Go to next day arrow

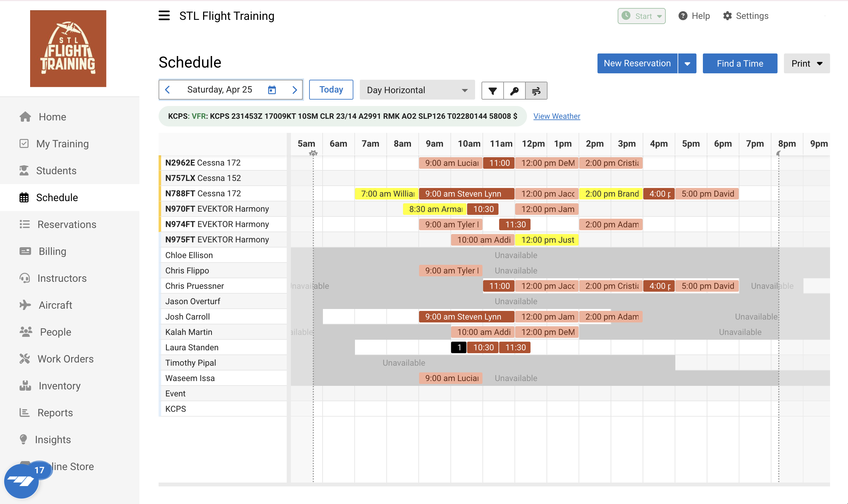294,90
